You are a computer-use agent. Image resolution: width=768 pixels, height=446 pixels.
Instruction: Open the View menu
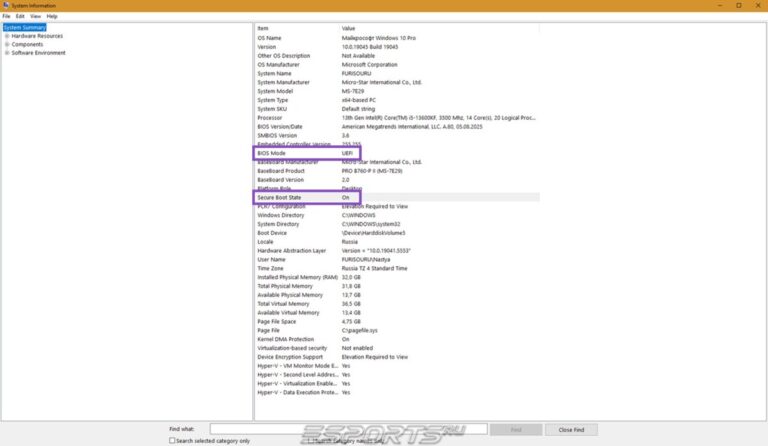(x=35, y=16)
